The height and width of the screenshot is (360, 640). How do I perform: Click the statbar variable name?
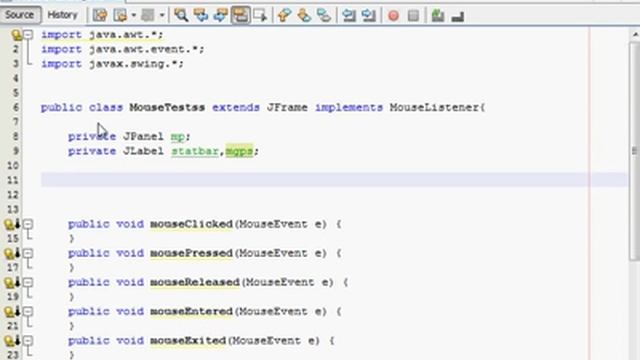point(195,151)
